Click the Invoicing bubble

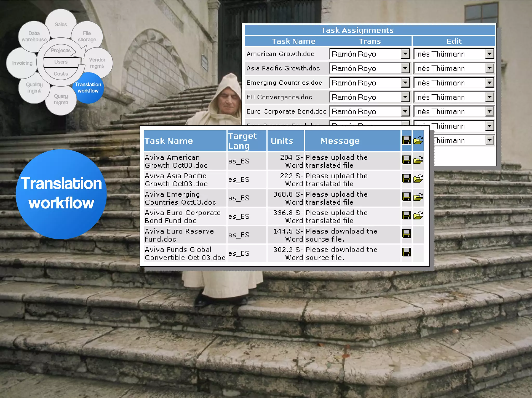pos(22,63)
